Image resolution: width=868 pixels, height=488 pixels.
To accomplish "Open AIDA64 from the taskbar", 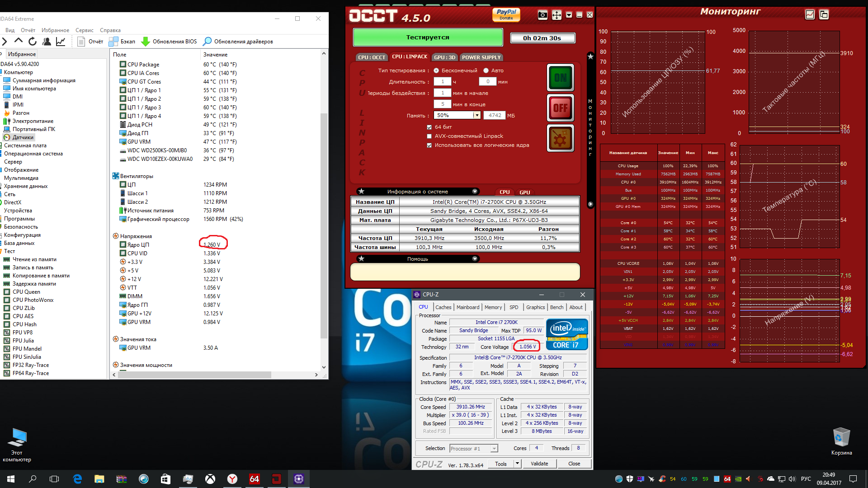I will (x=255, y=479).
